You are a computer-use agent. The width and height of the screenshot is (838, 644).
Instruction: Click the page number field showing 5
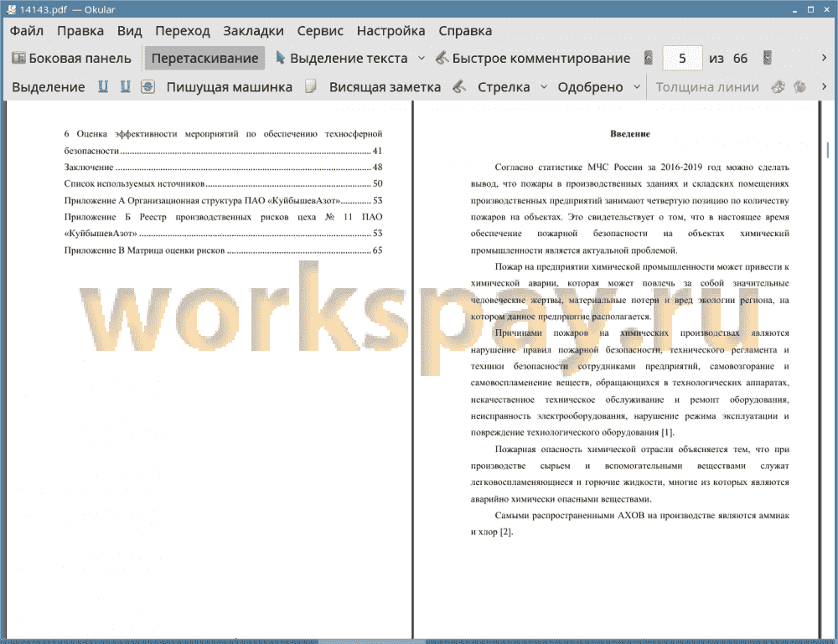pyautogui.click(x=682, y=58)
